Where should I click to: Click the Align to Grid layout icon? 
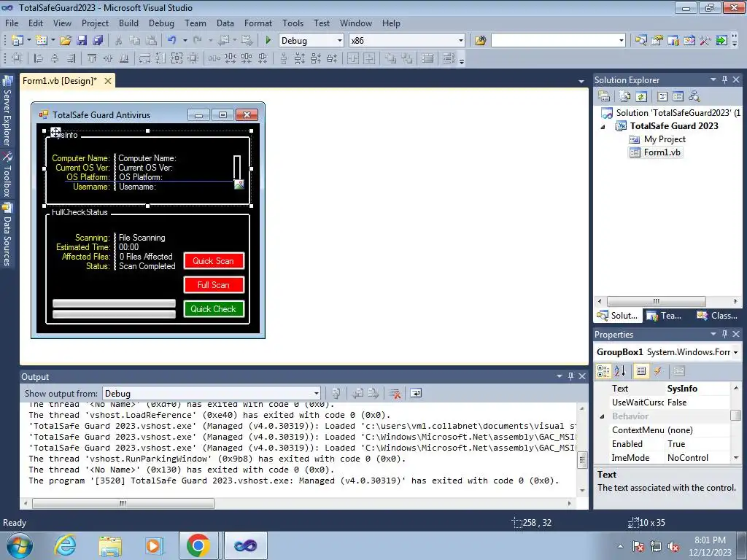pyautogui.click(x=18, y=58)
